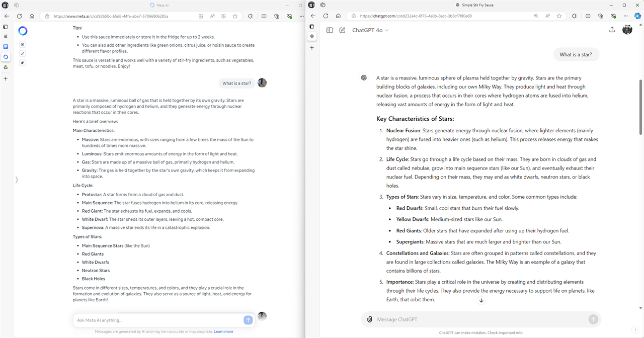Click the Meta AI logo icon
This screenshot has height=338, width=644.
pyautogui.click(x=23, y=31)
